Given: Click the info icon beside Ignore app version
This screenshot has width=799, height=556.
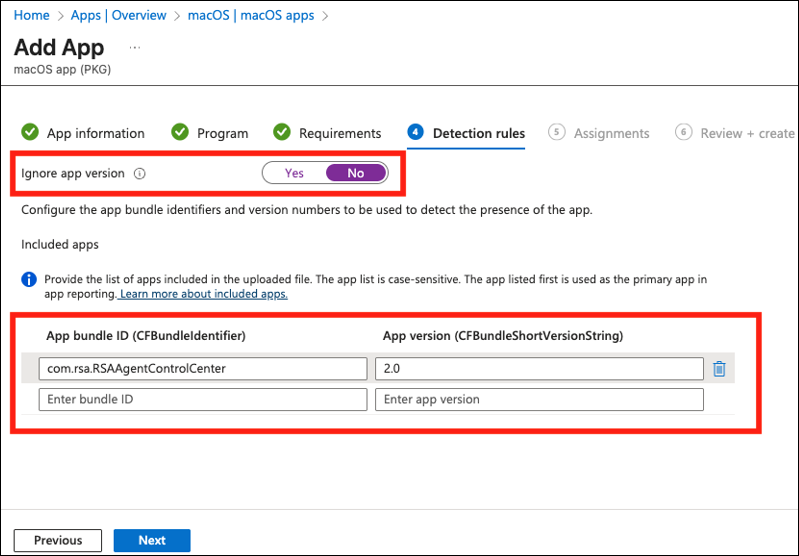Looking at the screenshot, I should (140, 173).
